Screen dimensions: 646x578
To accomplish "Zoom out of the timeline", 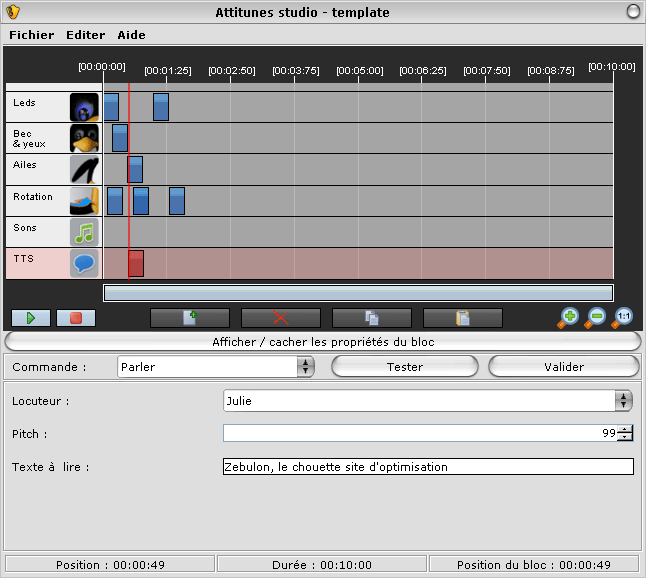I will click(x=595, y=318).
